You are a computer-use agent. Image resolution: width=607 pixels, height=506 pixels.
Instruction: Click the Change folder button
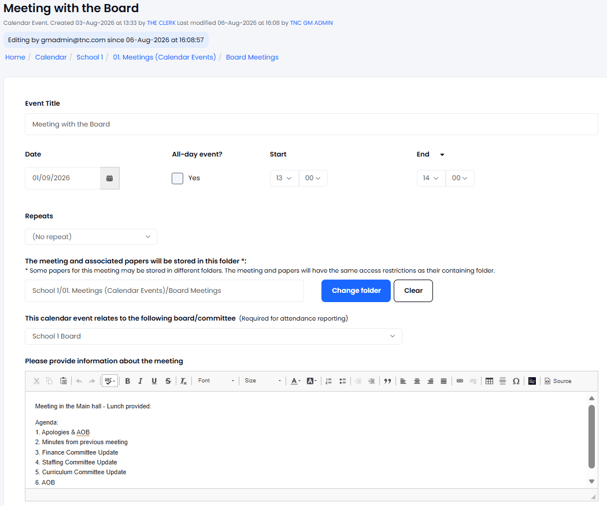(x=356, y=291)
